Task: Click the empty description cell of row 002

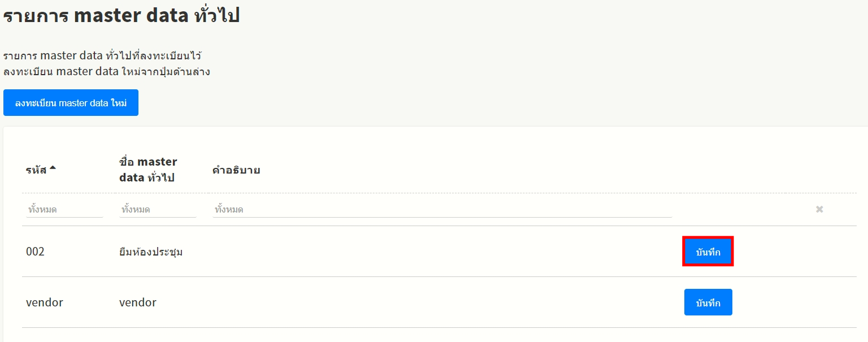Action: tap(441, 252)
